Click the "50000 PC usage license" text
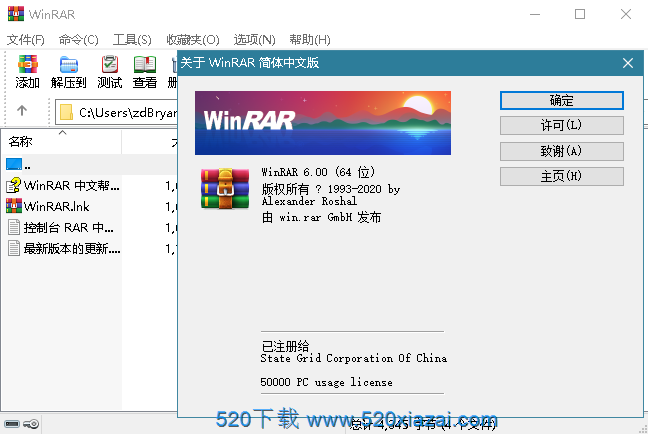 click(x=326, y=382)
